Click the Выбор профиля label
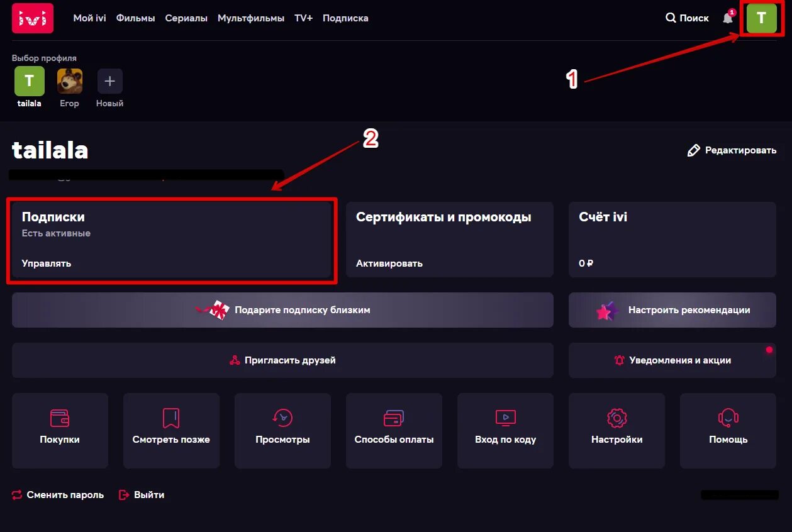The width and height of the screenshot is (792, 532). 44,58
